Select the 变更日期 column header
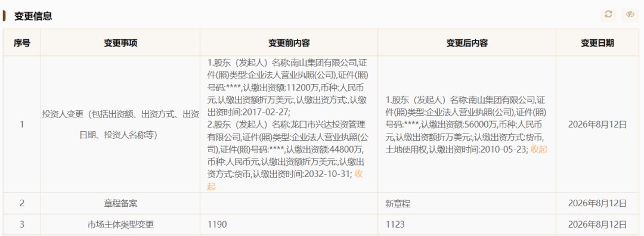The height and width of the screenshot is (236, 644). pyautogui.click(x=597, y=43)
